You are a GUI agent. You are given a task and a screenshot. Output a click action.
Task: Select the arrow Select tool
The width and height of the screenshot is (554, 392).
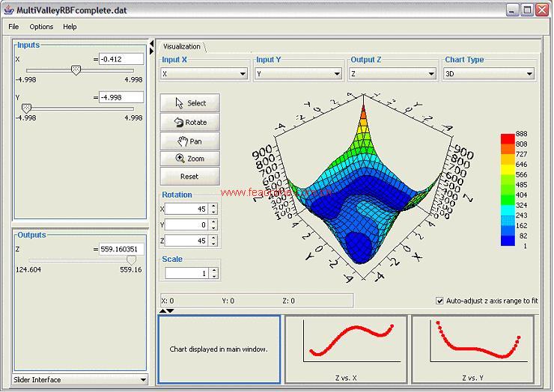coord(189,103)
